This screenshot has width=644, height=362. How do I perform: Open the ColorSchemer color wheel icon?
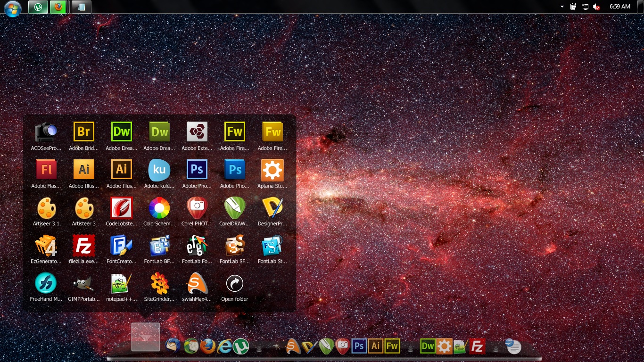click(159, 207)
